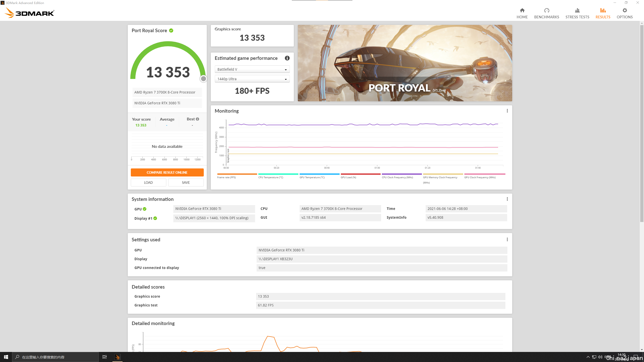Click the network tray icon

pos(594,357)
